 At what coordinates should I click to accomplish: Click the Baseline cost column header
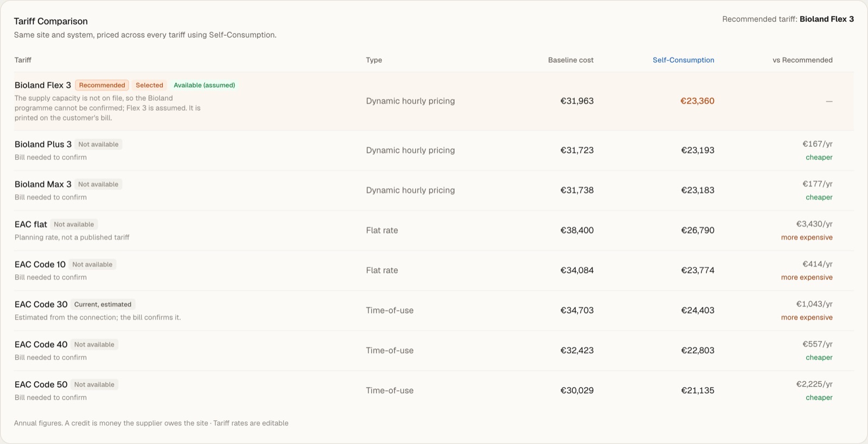coord(571,60)
